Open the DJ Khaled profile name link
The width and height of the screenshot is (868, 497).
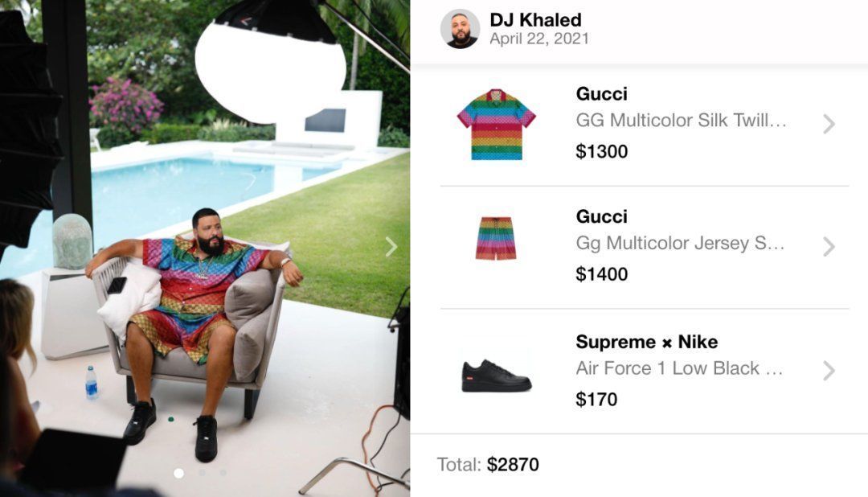click(x=535, y=20)
